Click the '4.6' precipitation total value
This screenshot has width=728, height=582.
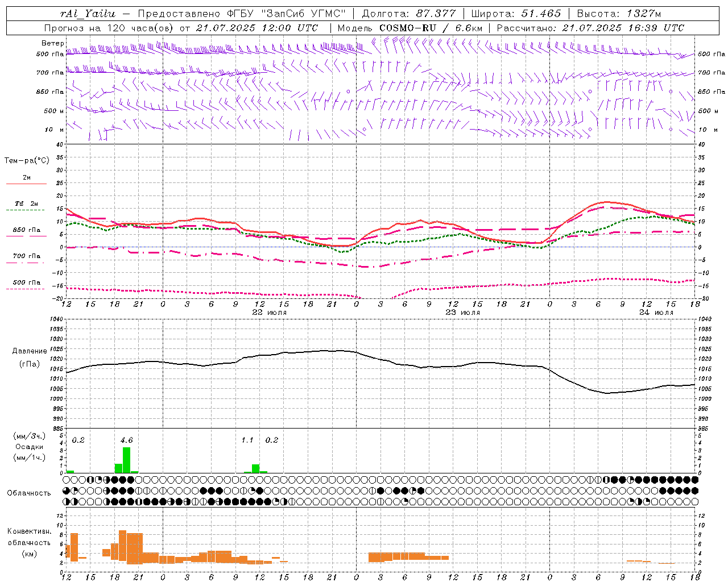pos(126,440)
